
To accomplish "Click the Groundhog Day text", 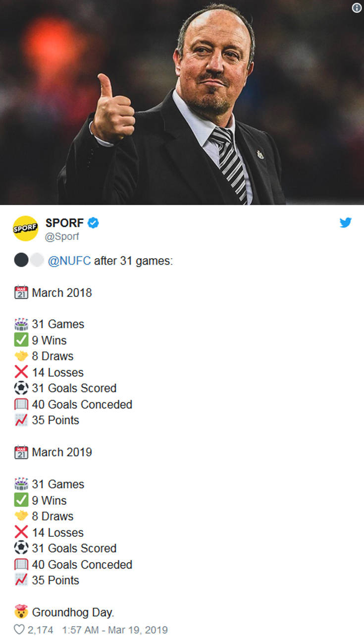I will 73,612.
